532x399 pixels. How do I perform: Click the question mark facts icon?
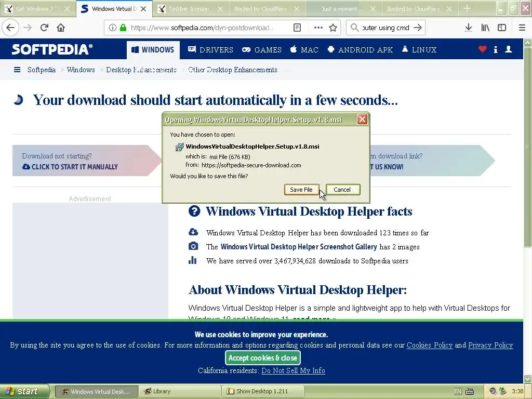click(194, 211)
